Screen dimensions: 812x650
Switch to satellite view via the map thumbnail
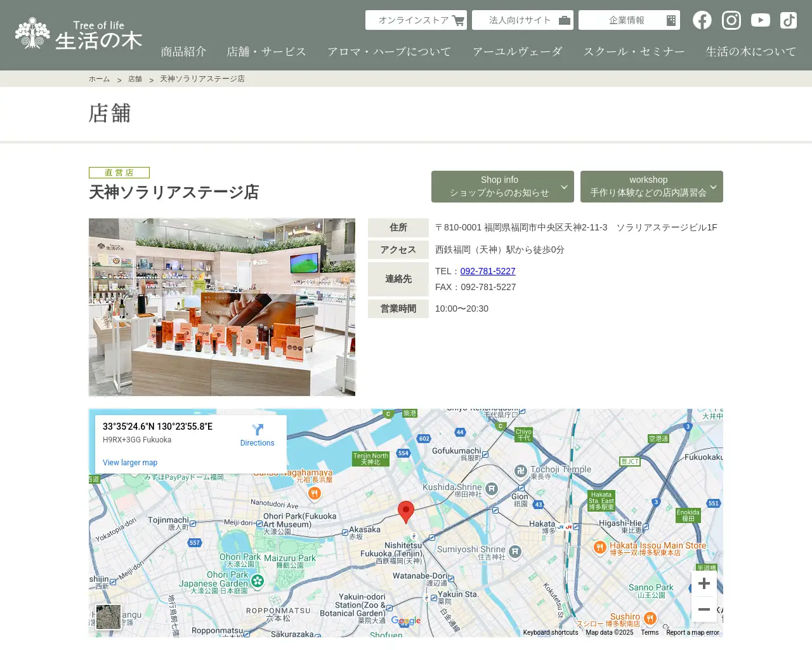click(x=108, y=617)
